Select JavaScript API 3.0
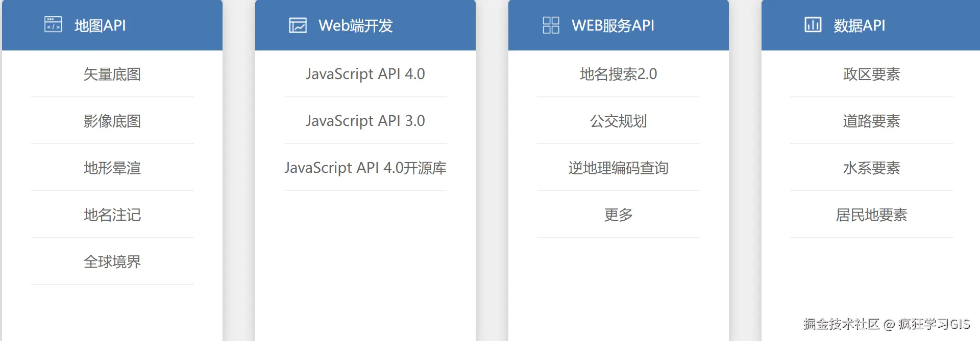 [x=365, y=121]
